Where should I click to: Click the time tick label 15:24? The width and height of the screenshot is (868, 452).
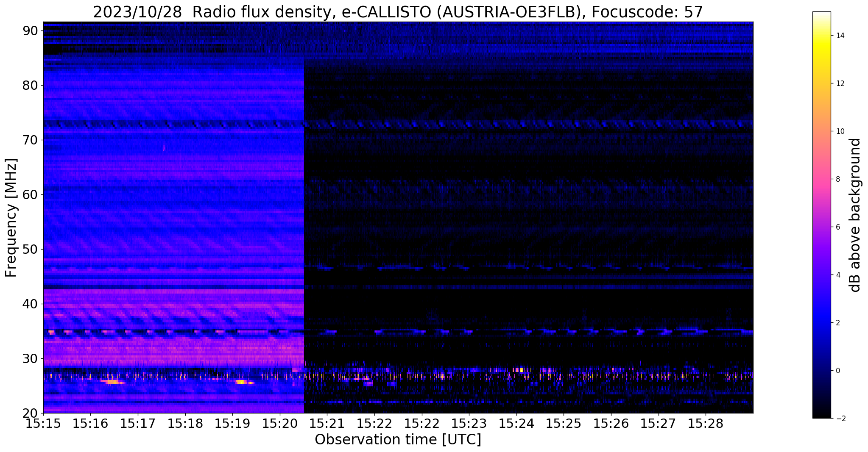tap(516, 424)
